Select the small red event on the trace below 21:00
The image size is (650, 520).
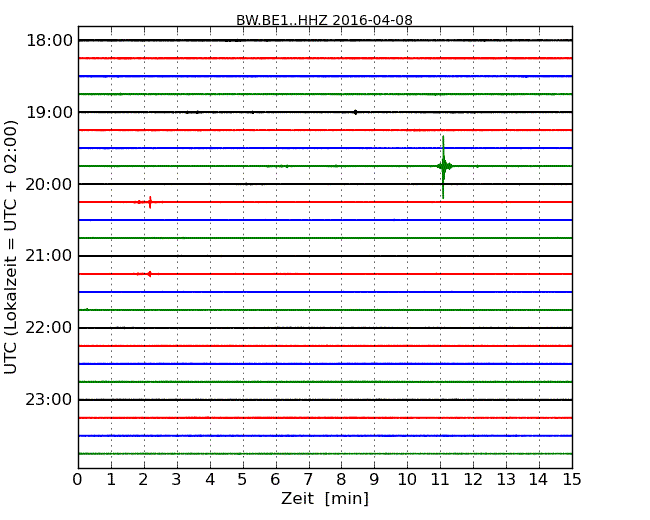pos(149,274)
